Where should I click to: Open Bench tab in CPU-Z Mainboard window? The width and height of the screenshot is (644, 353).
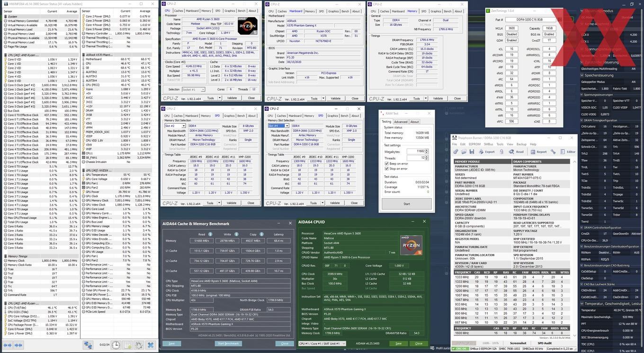pyautogui.click(x=345, y=10)
